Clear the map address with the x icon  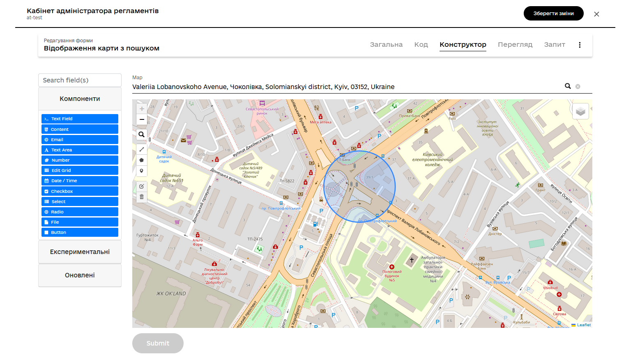pyautogui.click(x=578, y=87)
